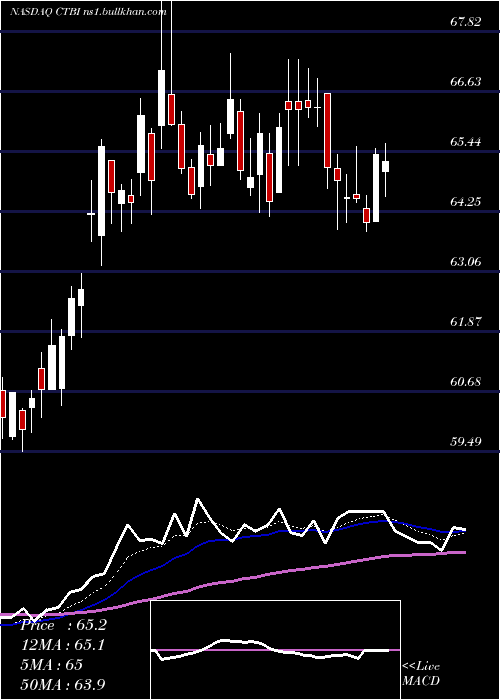Click the last white candlestick on the right

click(385, 167)
